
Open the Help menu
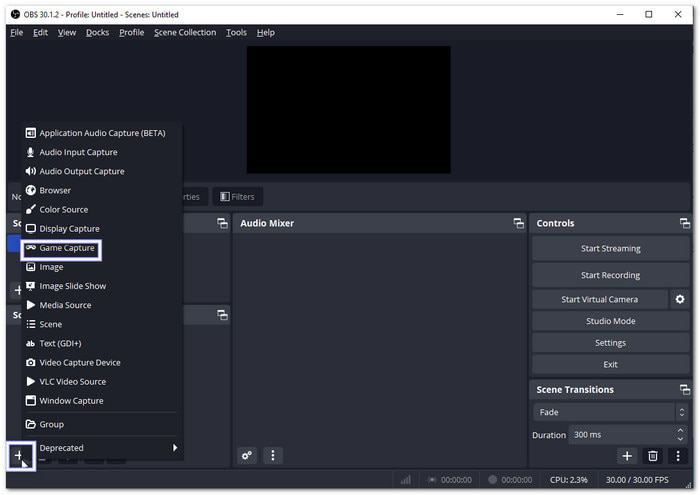[x=266, y=33]
